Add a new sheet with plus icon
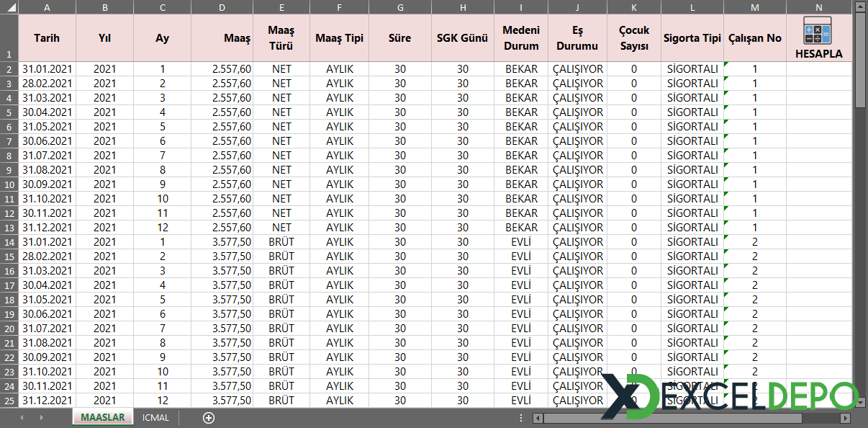The image size is (868, 428). click(209, 418)
